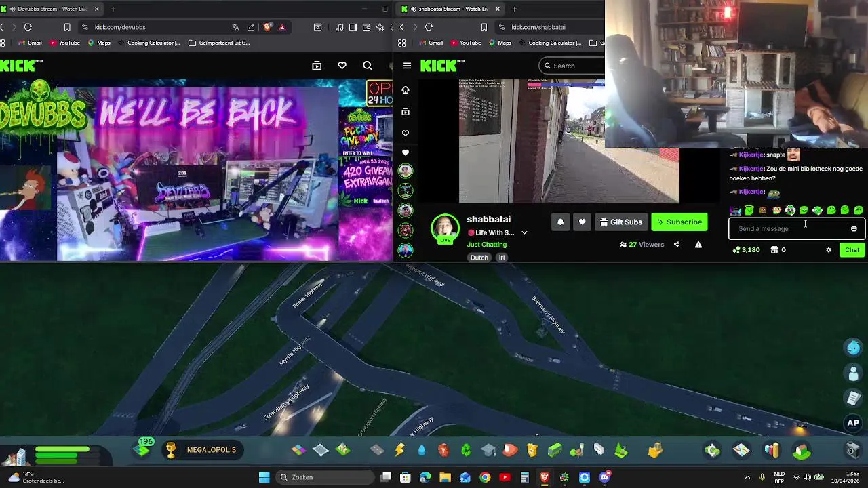Switch to the Devubbs Stream browser tab
This screenshot has width=868, height=488.
(x=51, y=9)
